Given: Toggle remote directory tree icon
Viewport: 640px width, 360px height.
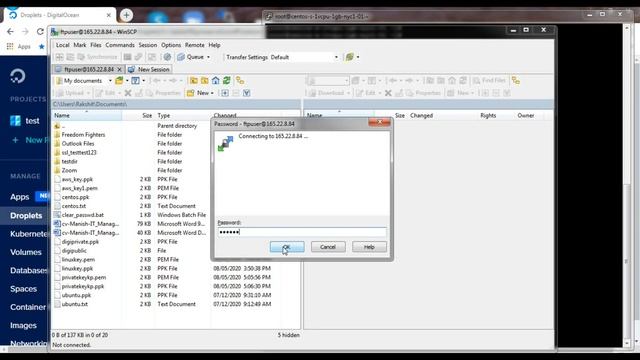Looking at the screenshot, I should (x=516, y=81).
